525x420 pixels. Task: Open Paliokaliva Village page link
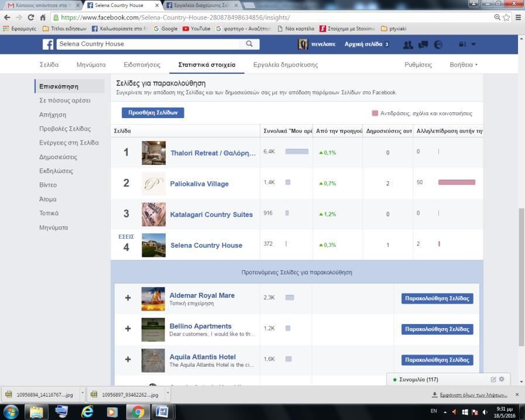pos(199,184)
